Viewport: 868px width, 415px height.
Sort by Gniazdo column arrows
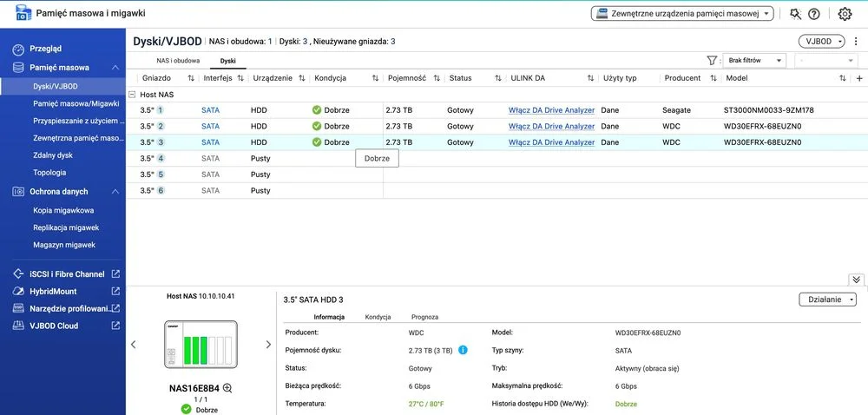tap(191, 79)
